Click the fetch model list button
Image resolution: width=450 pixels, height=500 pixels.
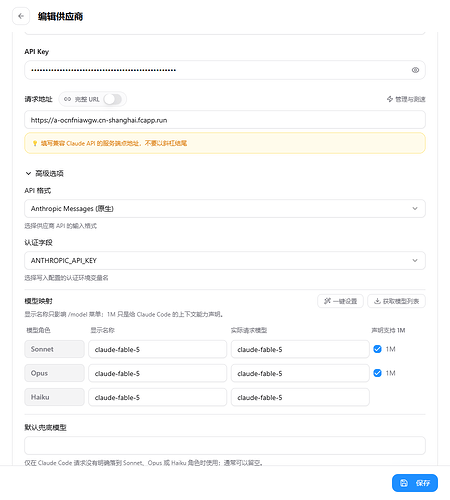tap(396, 301)
